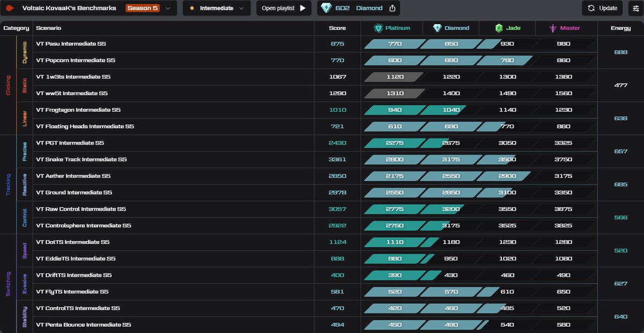Open VT FlyTS Intermediate S5 scenario
Image resolution: width=644 pixels, height=333 pixels.
click(x=72, y=292)
